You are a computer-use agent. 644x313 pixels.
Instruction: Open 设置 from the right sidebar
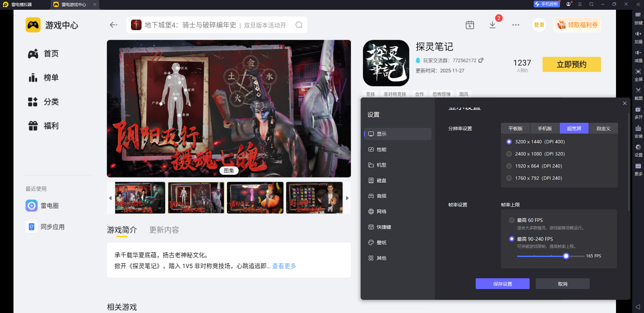click(x=638, y=150)
